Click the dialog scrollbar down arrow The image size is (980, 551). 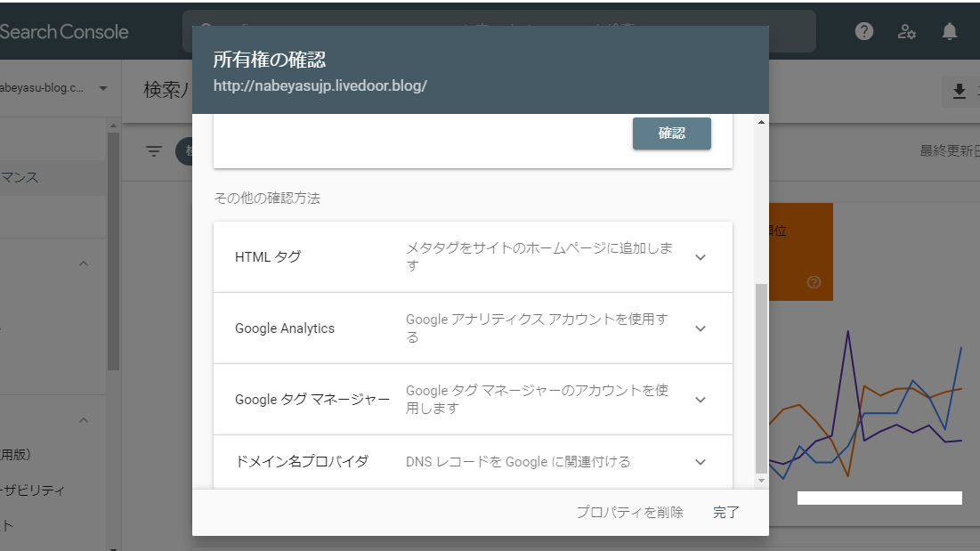pos(761,481)
